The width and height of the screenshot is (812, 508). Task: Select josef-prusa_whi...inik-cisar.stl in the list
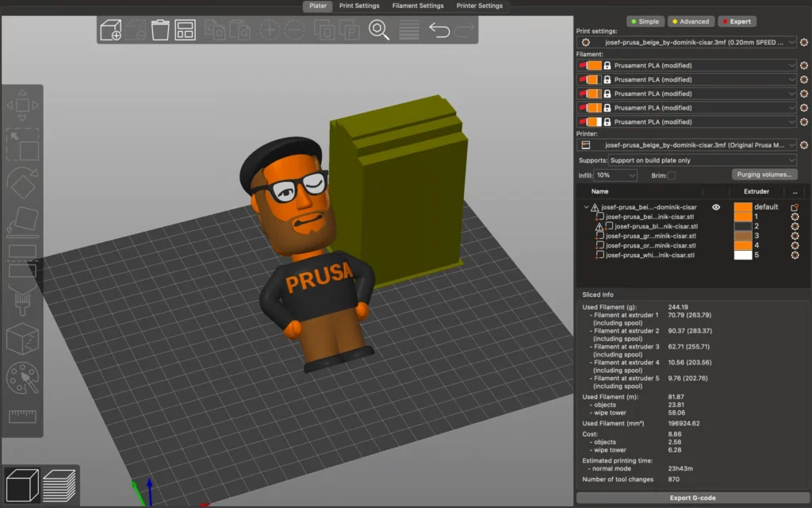point(650,255)
